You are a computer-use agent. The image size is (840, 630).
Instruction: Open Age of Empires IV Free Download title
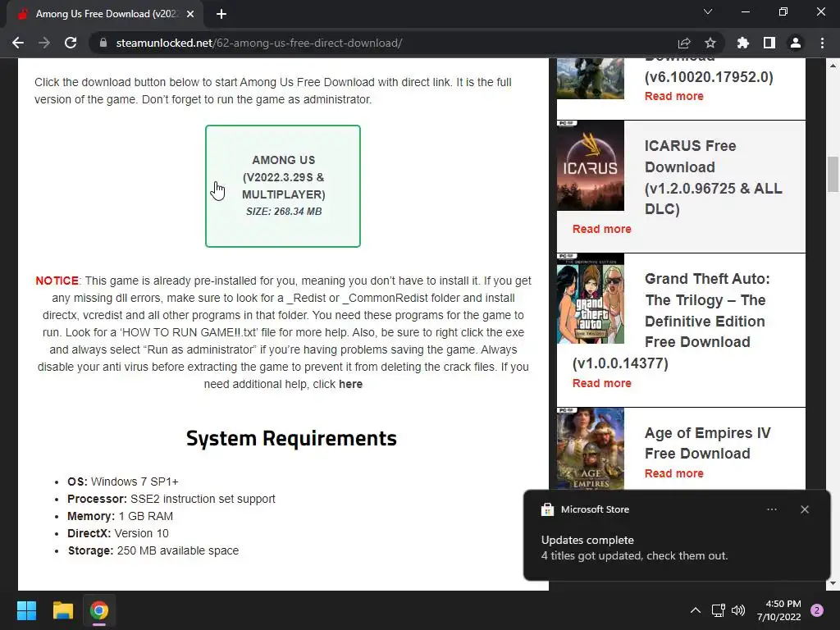point(707,443)
